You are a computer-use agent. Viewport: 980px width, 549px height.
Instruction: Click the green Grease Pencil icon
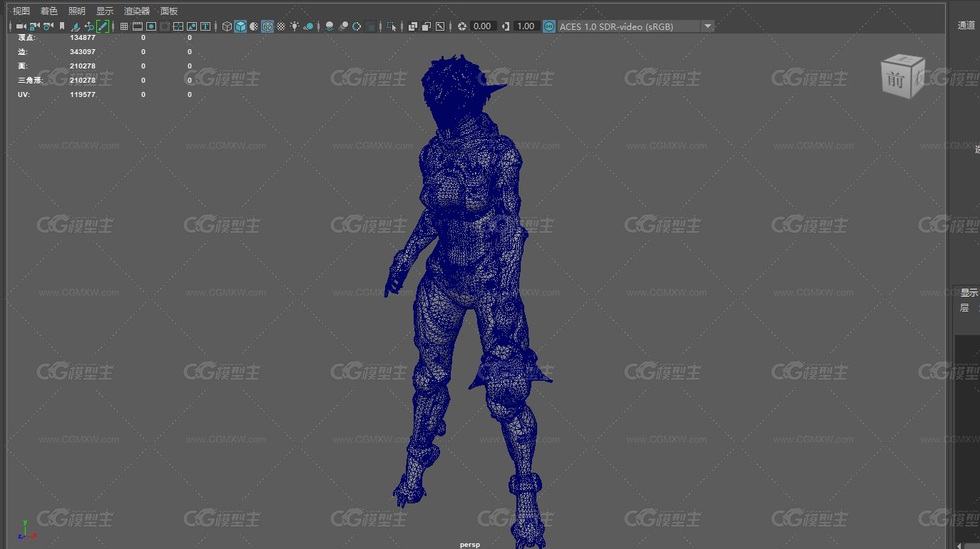click(103, 26)
